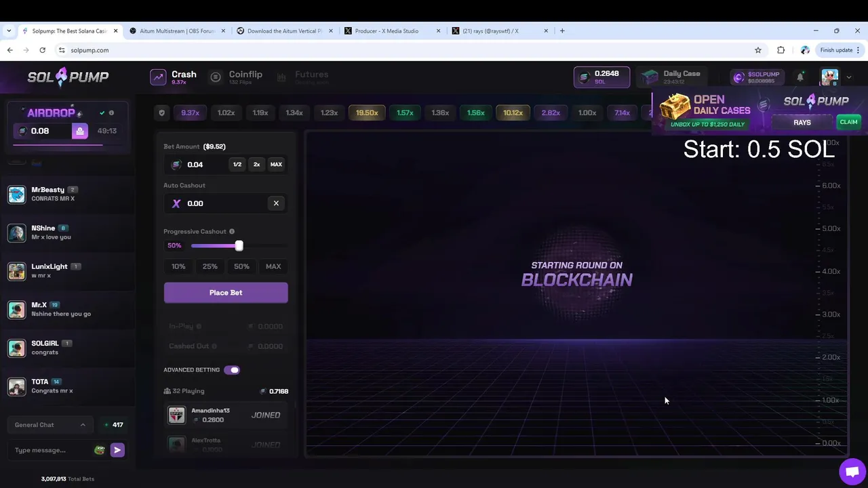The image size is (868, 488).
Task: Select the 9.37x round history chip
Action: tap(190, 113)
